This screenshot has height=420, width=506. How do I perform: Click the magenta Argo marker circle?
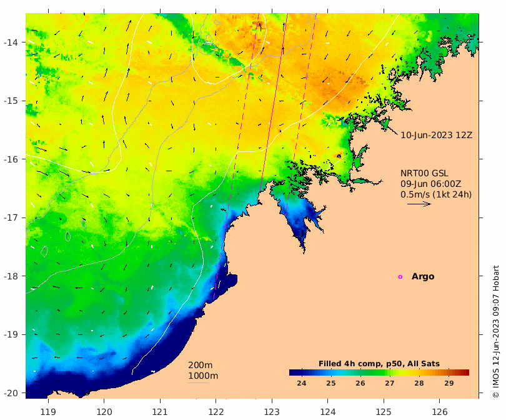[x=400, y=277]
